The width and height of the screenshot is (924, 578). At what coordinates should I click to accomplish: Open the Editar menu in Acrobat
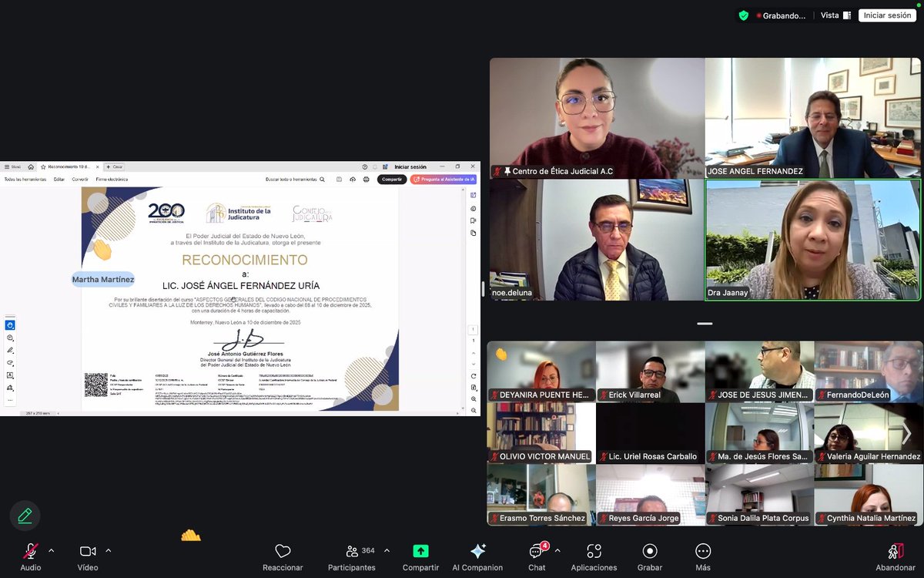coord(59,179)
